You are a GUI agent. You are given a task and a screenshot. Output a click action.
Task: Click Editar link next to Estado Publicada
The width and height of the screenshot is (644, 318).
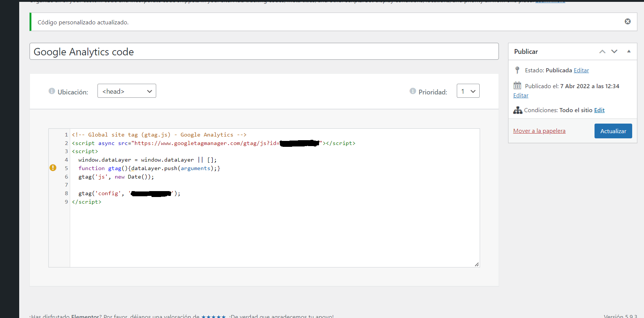pos(581,70)
